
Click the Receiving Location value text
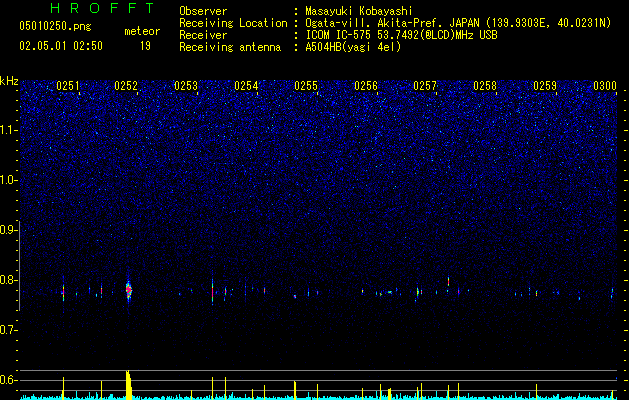tap(458, 23)
